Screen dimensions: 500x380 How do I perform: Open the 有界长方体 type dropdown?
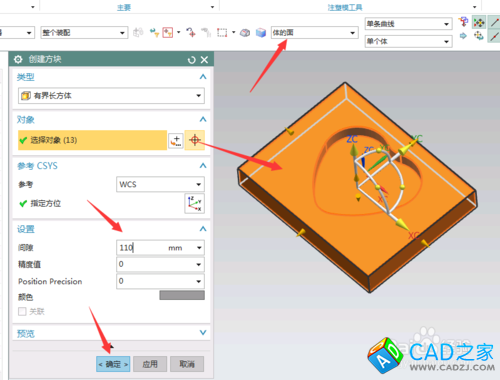pyautogui.click(x=111, y=96)
